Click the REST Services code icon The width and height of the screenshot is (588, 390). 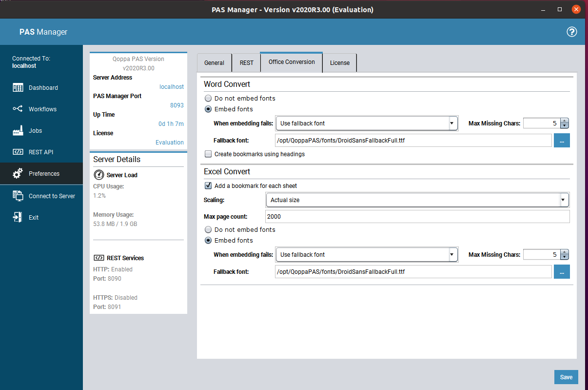(98, 258)
